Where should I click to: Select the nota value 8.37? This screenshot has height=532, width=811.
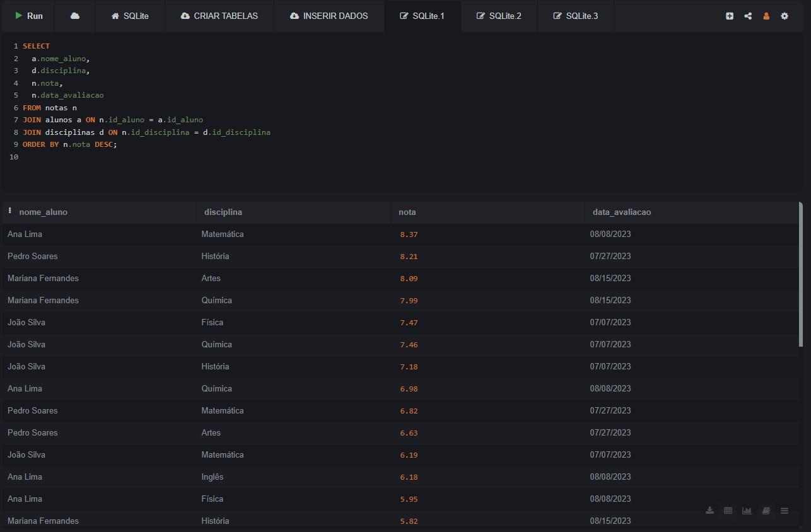click(x=409, y=234)
